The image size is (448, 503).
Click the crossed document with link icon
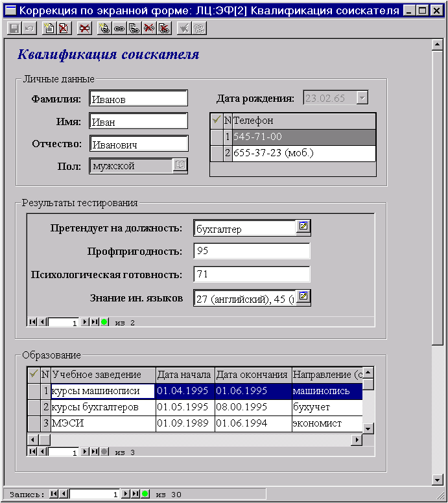click(x=164, y=29)
